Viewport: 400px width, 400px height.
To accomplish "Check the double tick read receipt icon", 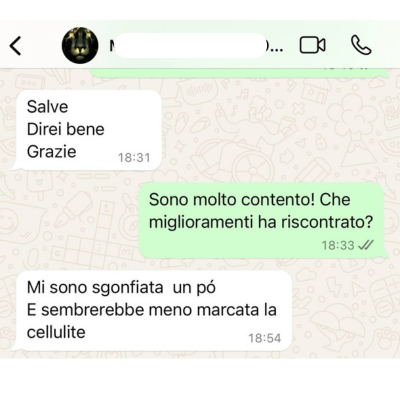I will pyautogui.click(x=366, y=245).
